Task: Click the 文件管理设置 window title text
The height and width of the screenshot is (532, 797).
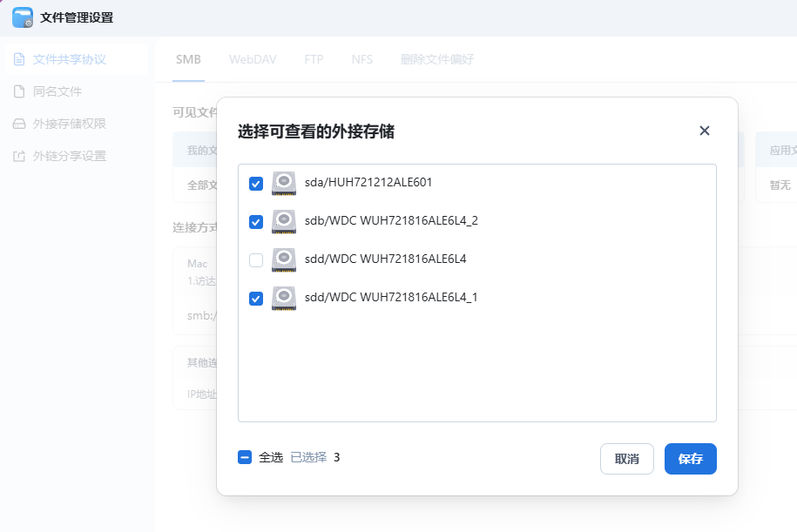Action: point(77,17)
